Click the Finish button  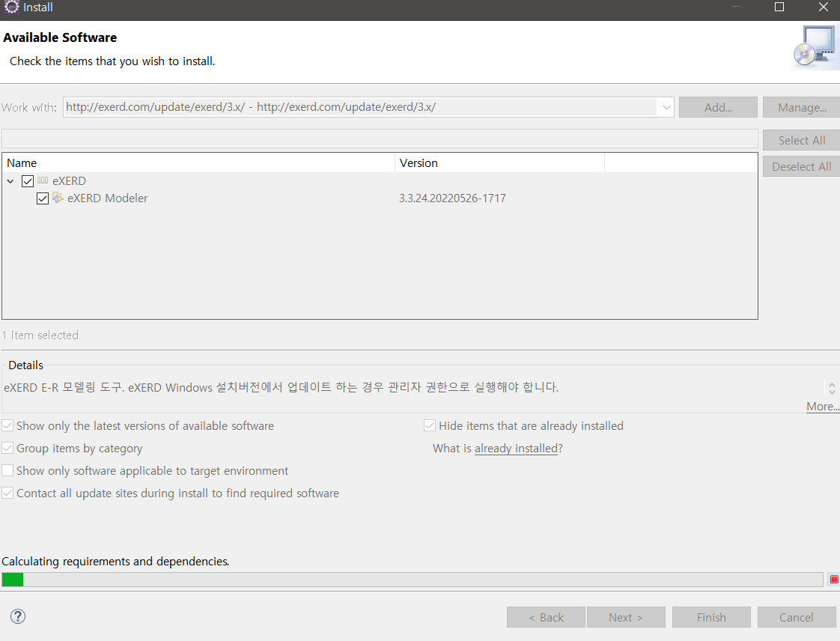[x=711, y=618]
